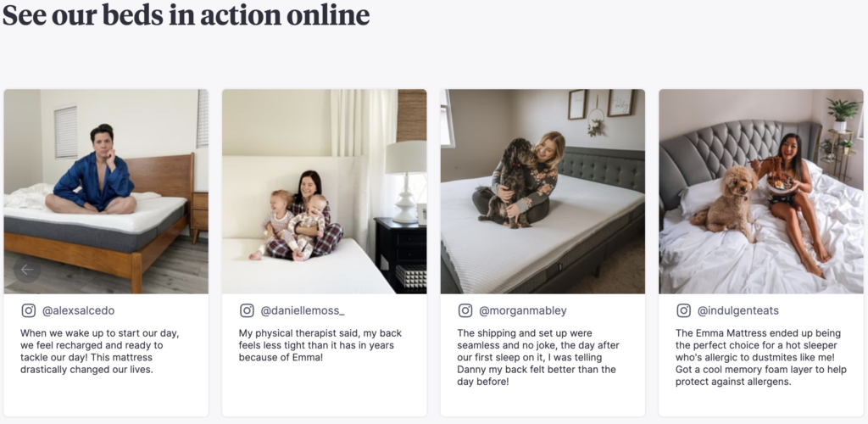Click Instagram icon beside @daniellemoss_

coord(247,310)
